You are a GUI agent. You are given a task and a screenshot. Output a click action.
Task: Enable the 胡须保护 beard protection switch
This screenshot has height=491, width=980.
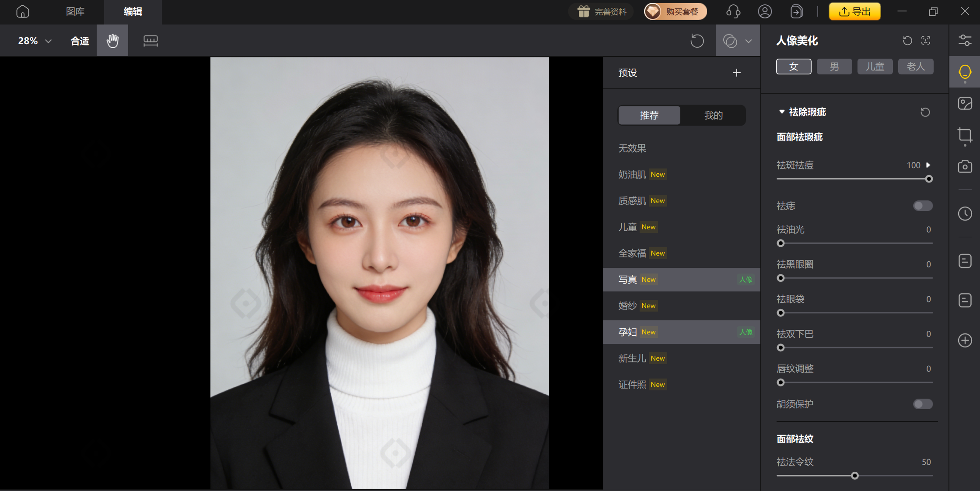click(x=922, y=404)
